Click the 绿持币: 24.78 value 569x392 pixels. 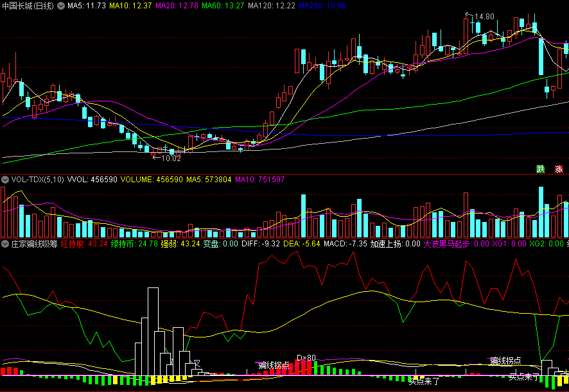click(134, 244)
